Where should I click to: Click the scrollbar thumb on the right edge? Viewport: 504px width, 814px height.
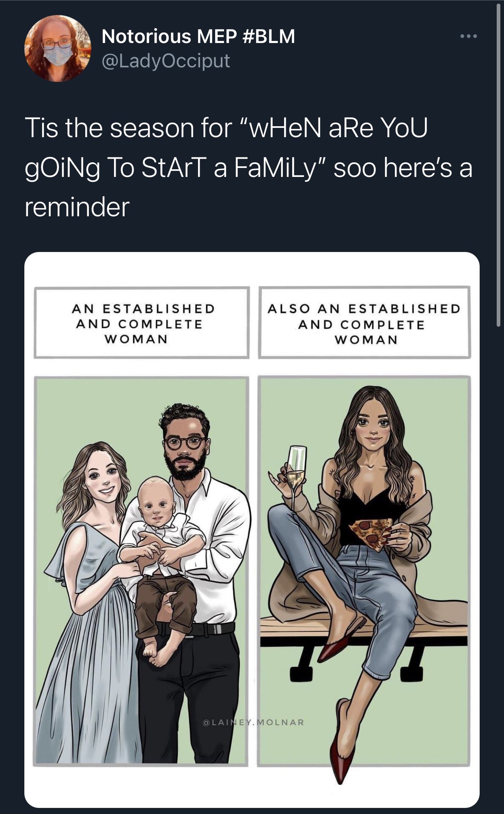(499, 164)
